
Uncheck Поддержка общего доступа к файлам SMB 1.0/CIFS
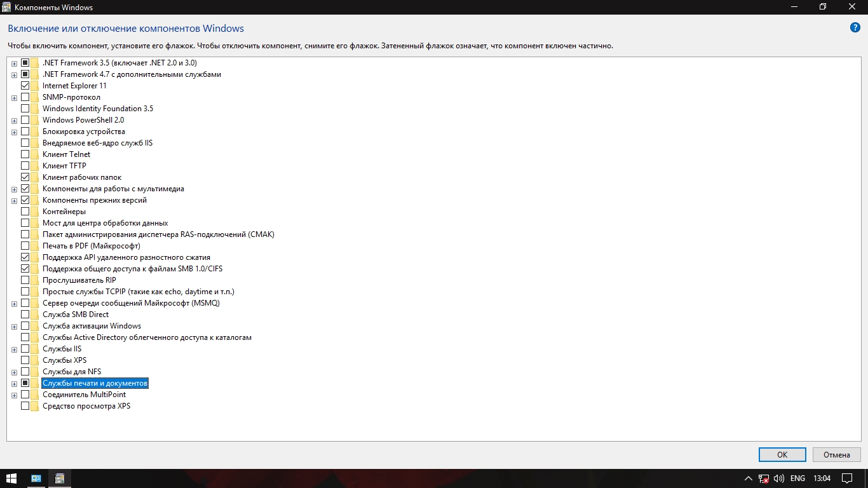click(x=25, y=269)
